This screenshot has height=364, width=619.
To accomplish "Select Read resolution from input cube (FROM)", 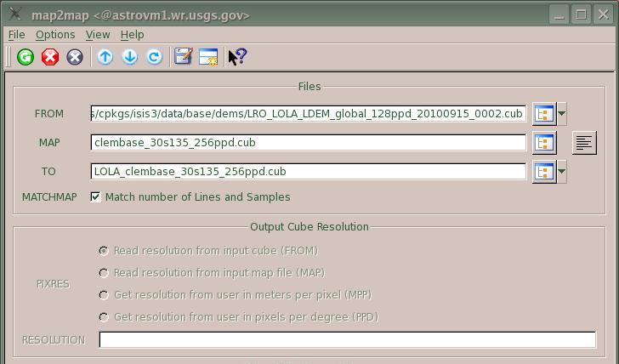I will (x=104, y=251).
